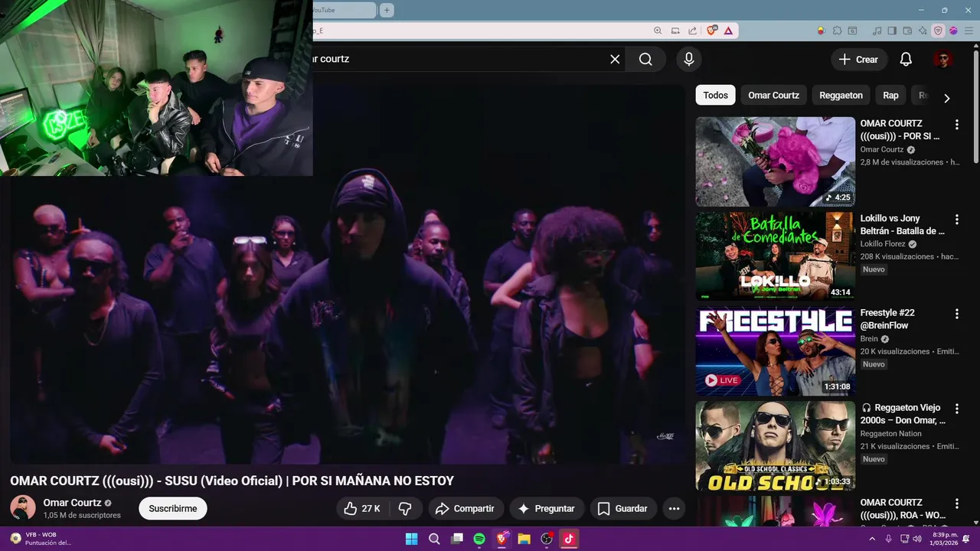This screenshot has width=980, height=551.
Task: Open the Extensions puzzle piece menu
Action: [x=837, y=31]
